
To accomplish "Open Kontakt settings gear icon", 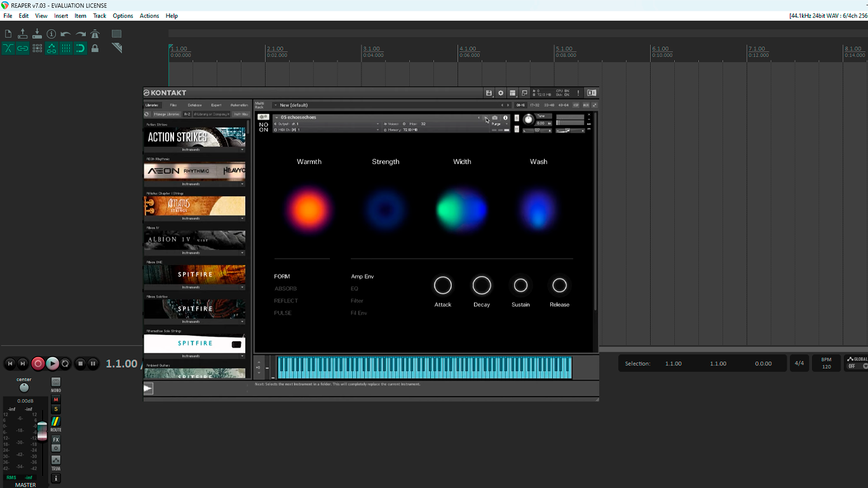I will 501,93.
